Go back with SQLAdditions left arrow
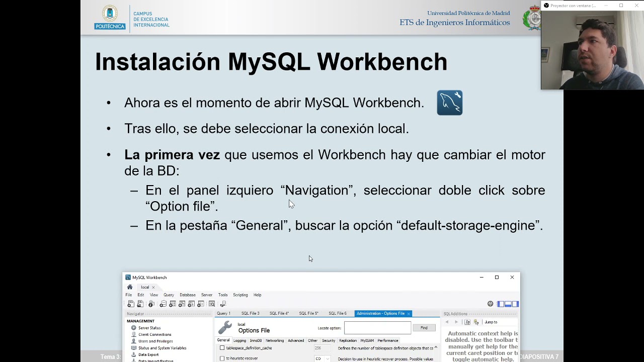The width and height of the screenshot is (644, 362). 447,322
